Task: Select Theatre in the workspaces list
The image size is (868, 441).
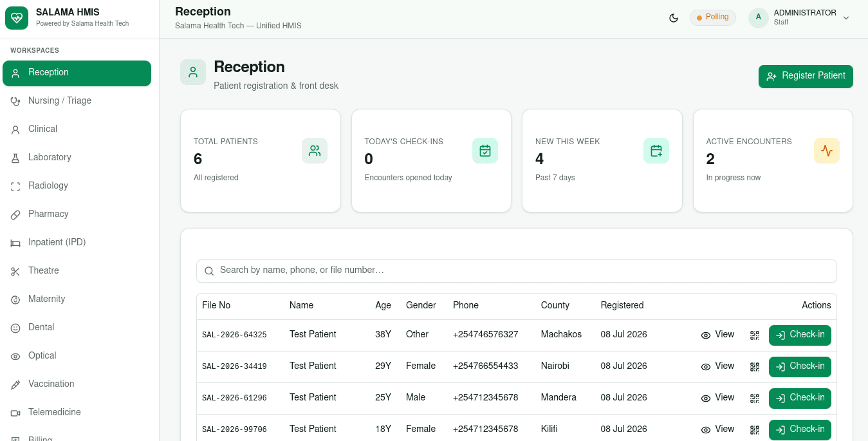Action: [x=77, y=271]
